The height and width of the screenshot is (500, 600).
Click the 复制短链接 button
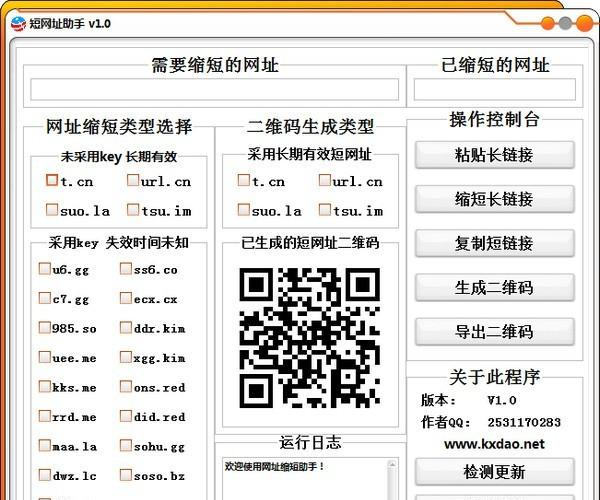click(494, 243)
